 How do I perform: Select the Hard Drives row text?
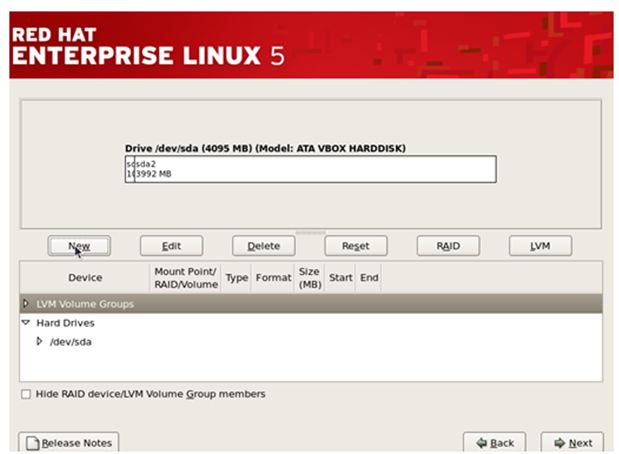click(x=66, y=323)
